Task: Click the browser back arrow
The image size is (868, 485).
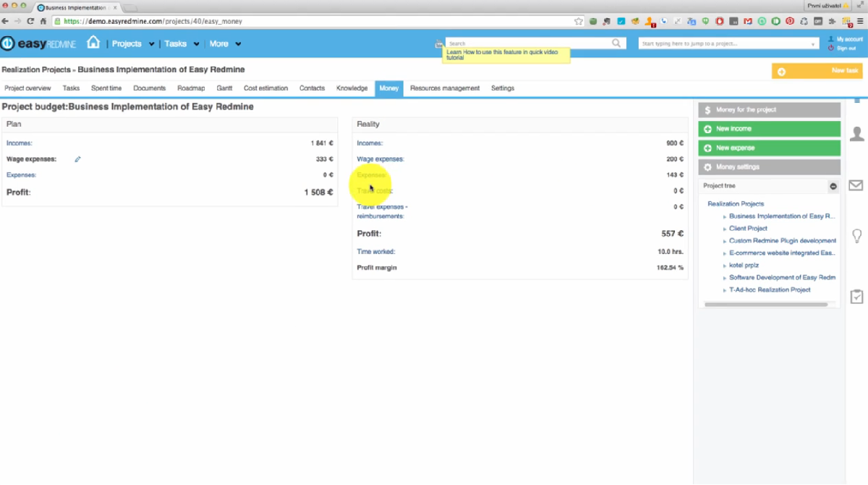Action: click(x=7, y=22)
